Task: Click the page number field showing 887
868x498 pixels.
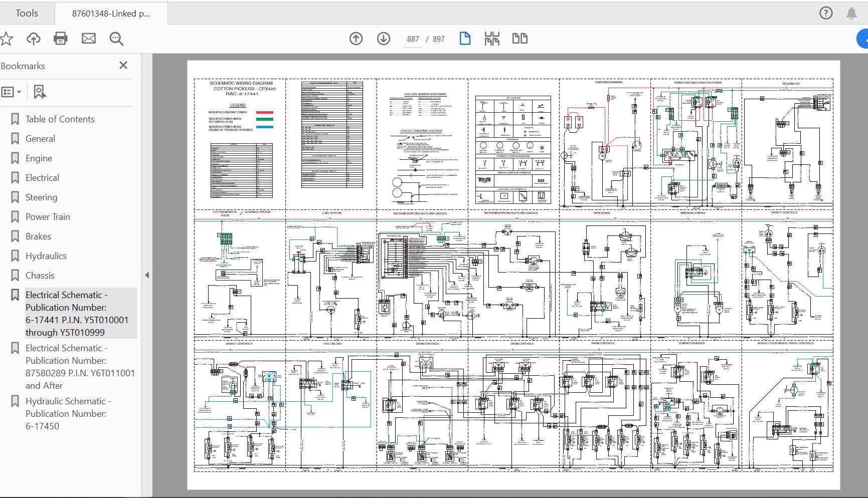Action: [x=413, y=39]
